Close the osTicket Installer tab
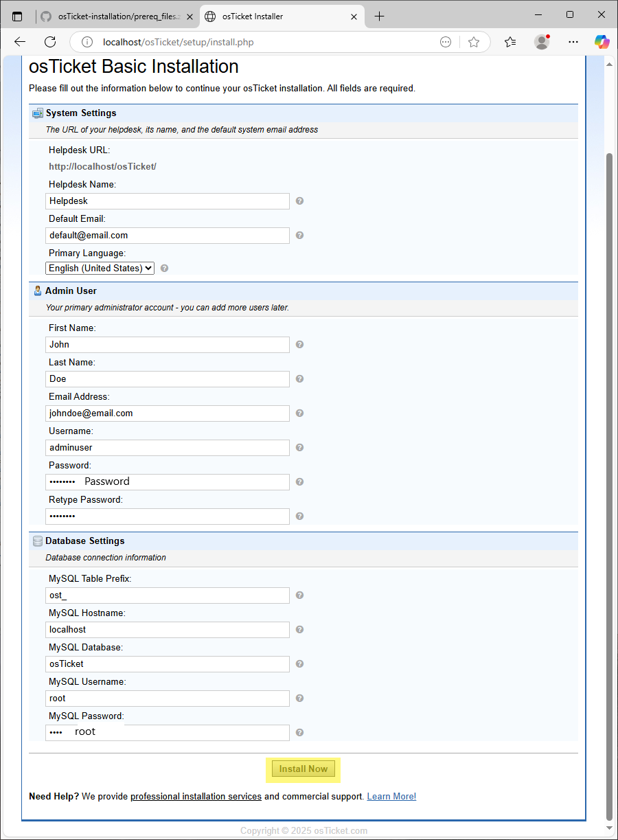The height and width of the screenshot is (840, 618). pyautogui.click(x=354, y=16)
